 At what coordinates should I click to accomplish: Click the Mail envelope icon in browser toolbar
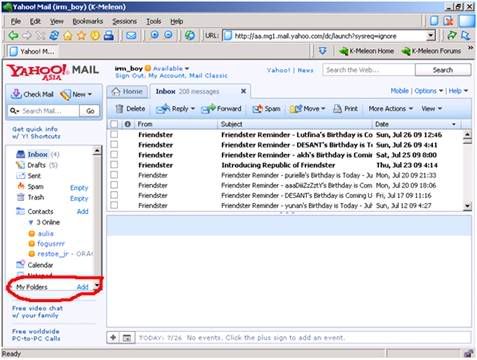(131, 35)
